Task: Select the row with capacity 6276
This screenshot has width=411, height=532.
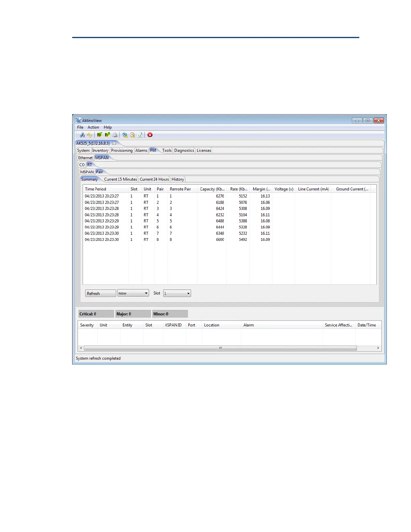Action: point(229,196)
